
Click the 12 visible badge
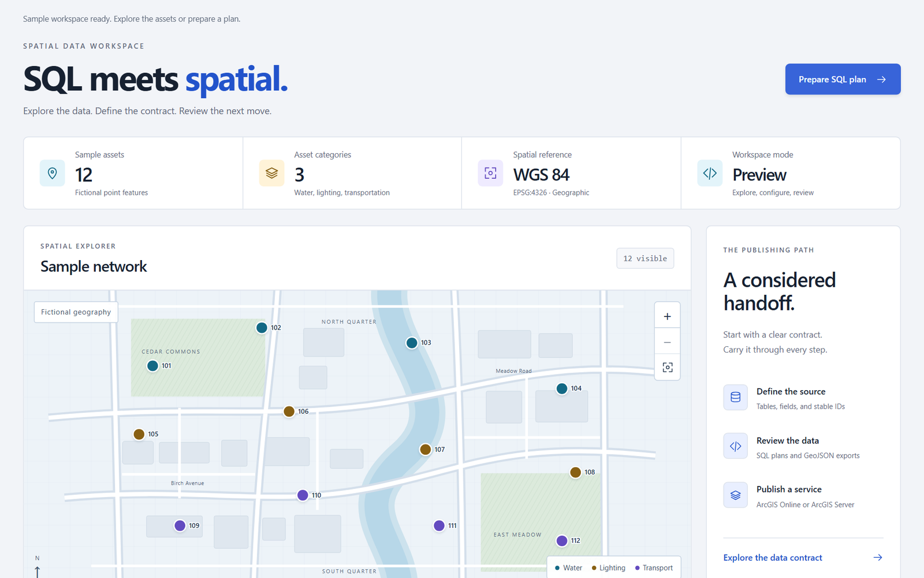click(645, 258)
